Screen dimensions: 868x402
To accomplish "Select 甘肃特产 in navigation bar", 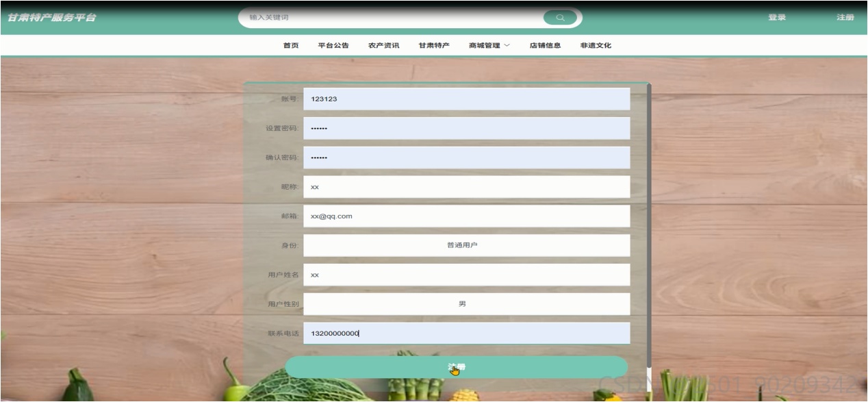I will (x=434, y=46).
